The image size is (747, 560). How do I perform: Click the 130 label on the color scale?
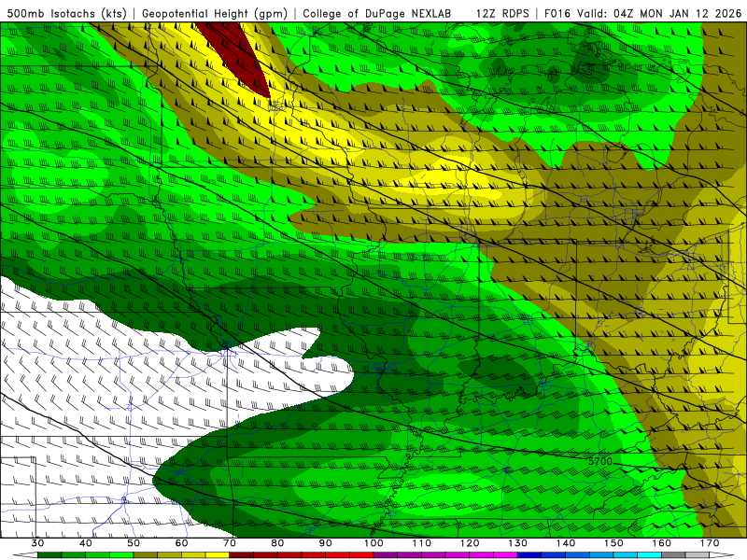[518, 543]
